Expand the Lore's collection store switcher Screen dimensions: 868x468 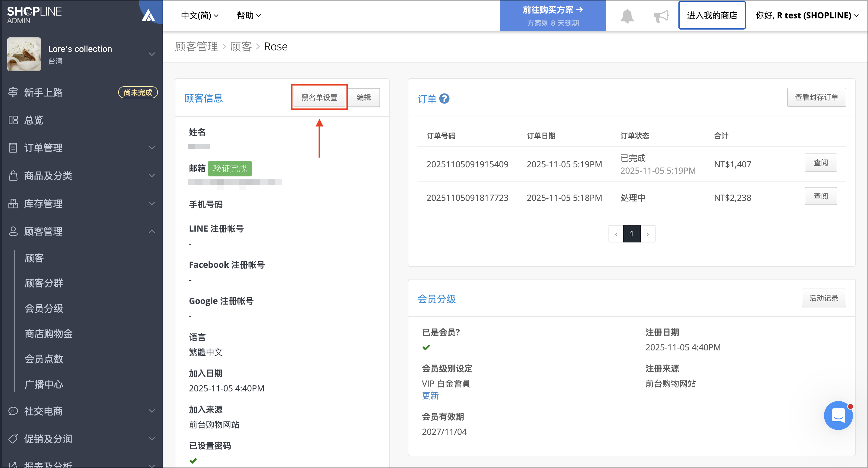click(152, 54)
